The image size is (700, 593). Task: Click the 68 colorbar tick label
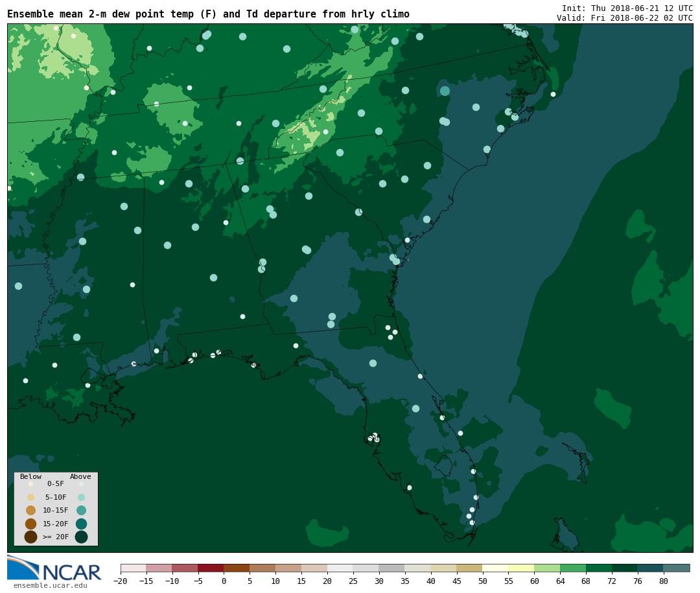tap(586, 581)
